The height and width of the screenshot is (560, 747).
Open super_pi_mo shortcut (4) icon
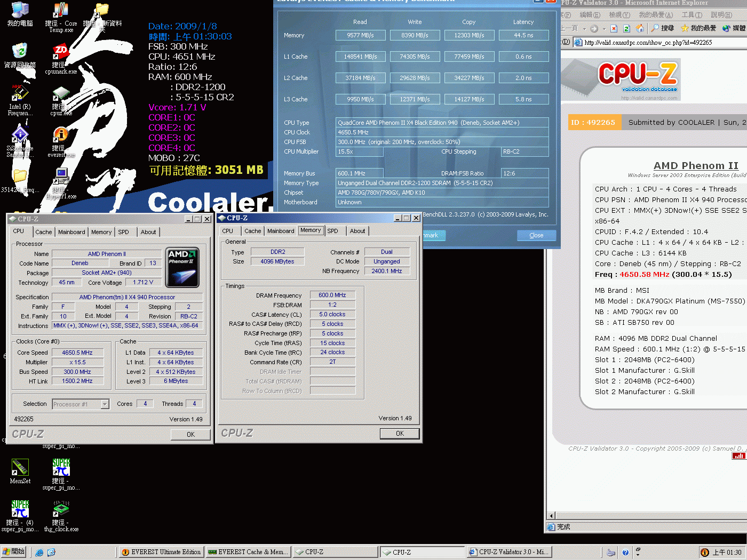point(20,516)
